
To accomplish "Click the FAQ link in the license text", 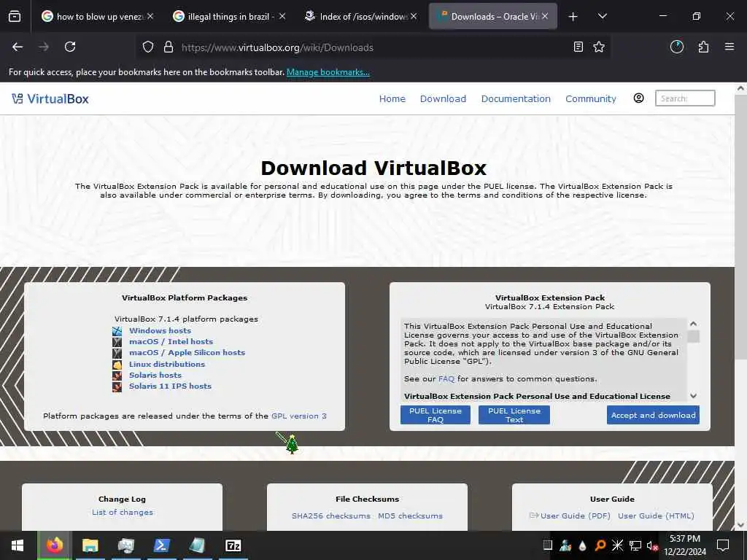I will pos(446,379).
